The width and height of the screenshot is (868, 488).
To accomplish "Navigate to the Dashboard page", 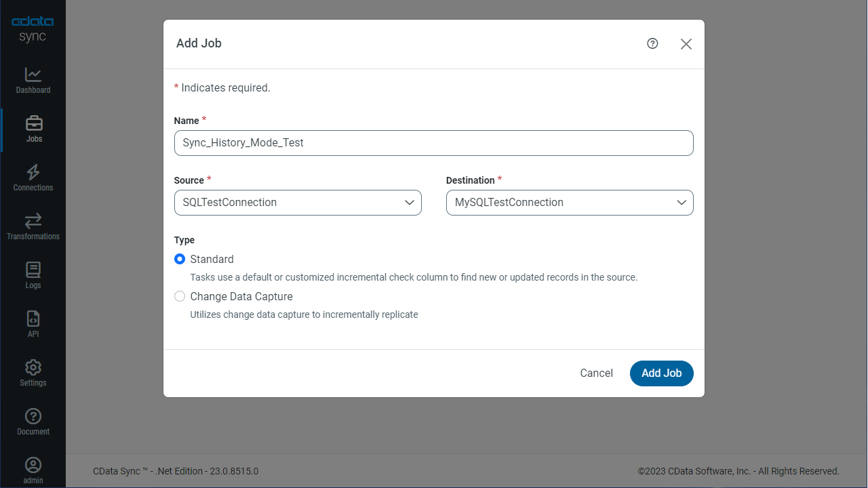I will point(33,80).
